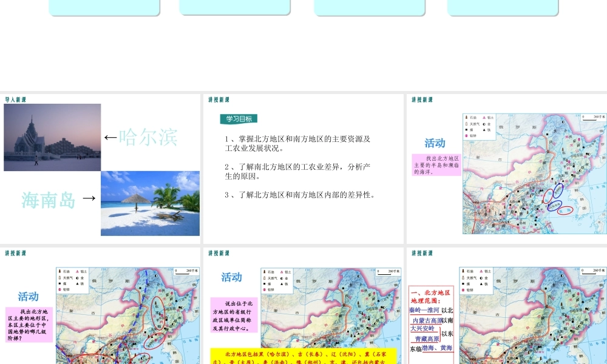Click the 哈尔滨 label text
This screenshot has width=607, height=364.
click(x=148, y=137)
